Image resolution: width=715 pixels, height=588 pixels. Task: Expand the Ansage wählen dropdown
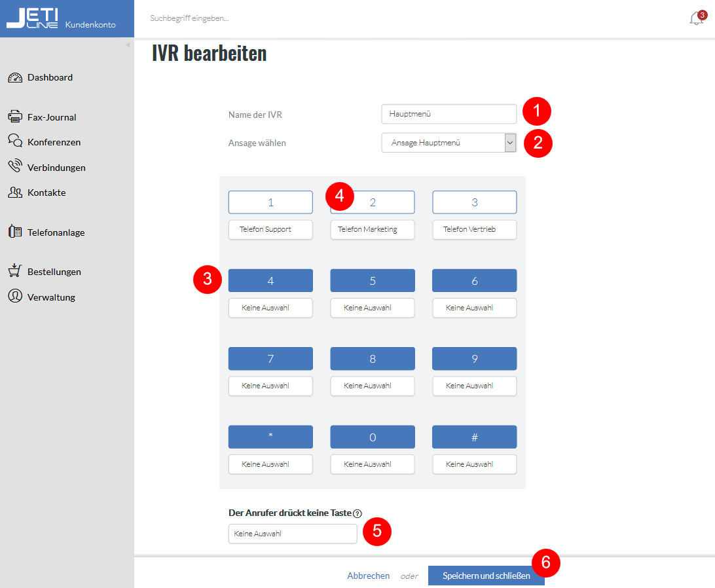coord(449,143)
